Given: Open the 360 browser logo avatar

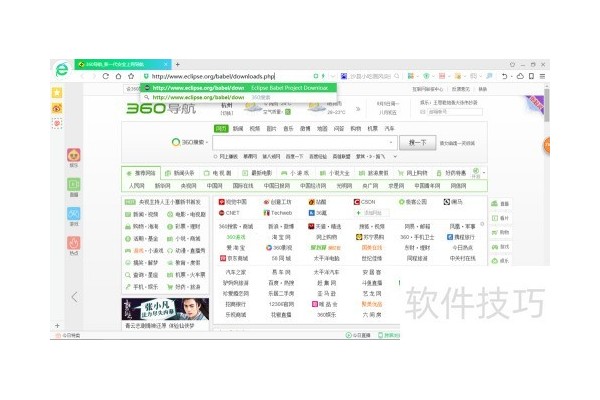Looking at the screenshot, I should coord(62,69).
